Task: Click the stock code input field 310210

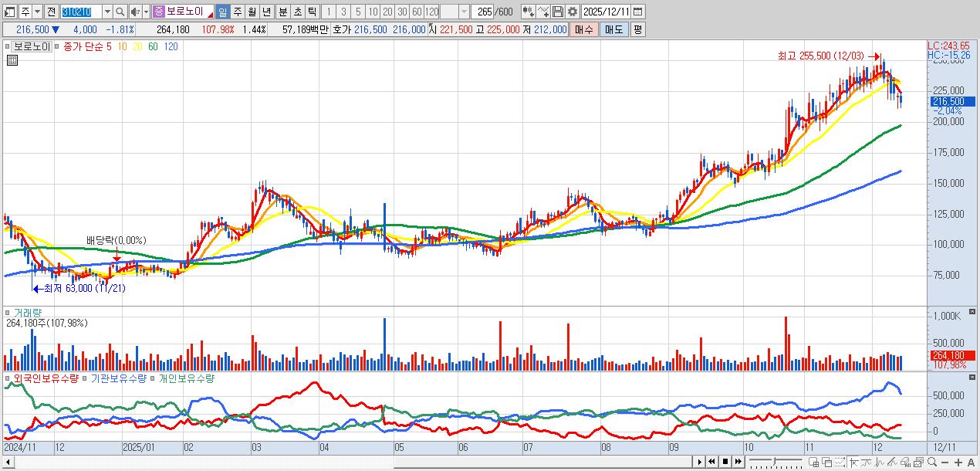Action: click(81, 12)
